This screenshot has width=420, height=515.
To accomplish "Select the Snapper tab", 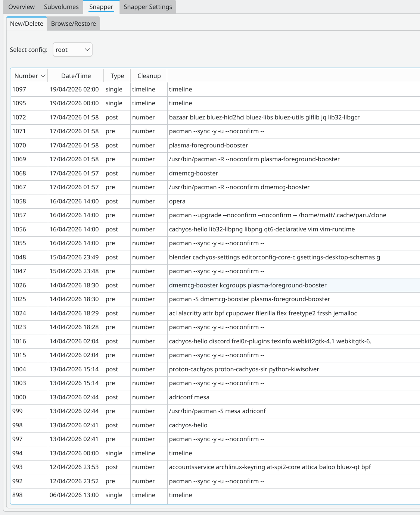I will (101, 7).
